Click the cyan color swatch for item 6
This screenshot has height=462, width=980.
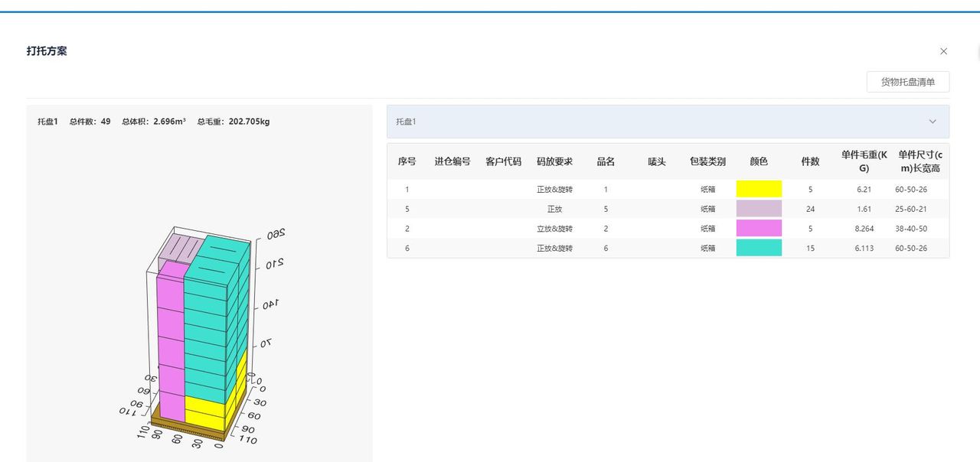pos(759,247)
